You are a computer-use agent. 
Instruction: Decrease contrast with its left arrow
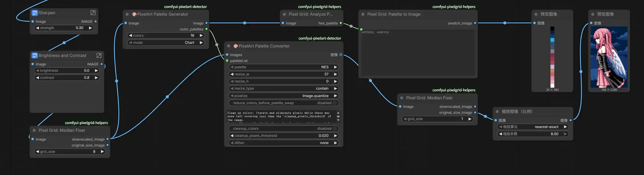point(37,78)
